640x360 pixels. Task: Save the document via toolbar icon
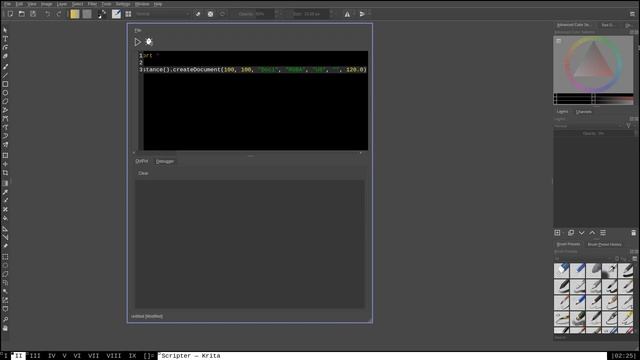[x=33, y=14]
